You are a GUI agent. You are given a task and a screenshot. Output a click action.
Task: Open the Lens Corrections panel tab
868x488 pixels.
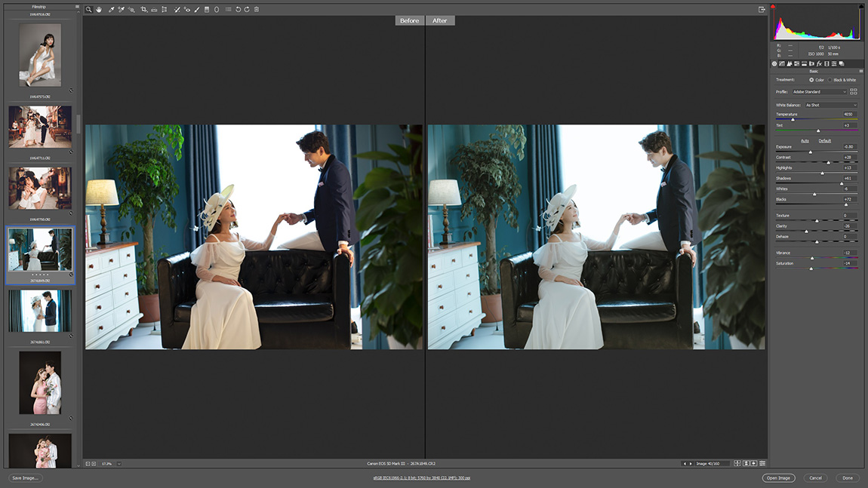[x=811, y=63]
